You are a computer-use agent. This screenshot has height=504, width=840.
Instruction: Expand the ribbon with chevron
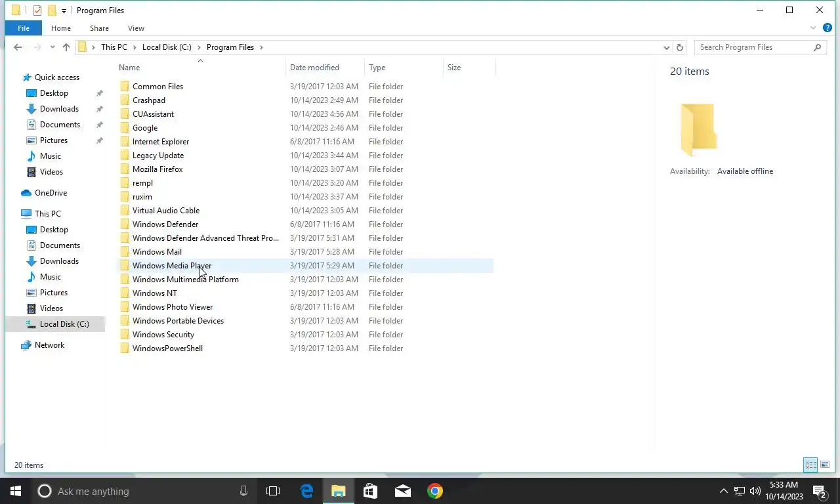tap(814, 28)
